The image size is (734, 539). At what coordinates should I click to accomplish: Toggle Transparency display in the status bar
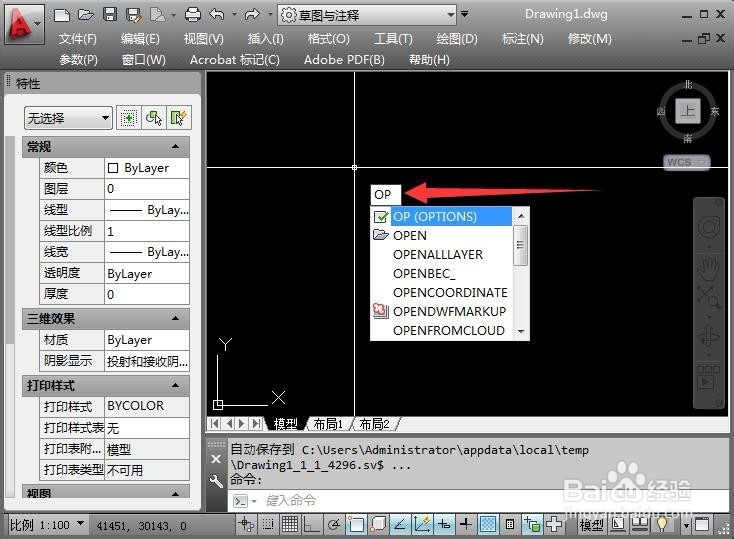pyautogui.click(x=487, y=524)
